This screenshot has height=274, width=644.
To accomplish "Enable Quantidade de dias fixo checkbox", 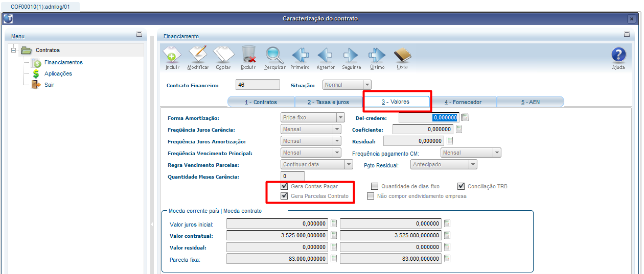I will [375, 186].
